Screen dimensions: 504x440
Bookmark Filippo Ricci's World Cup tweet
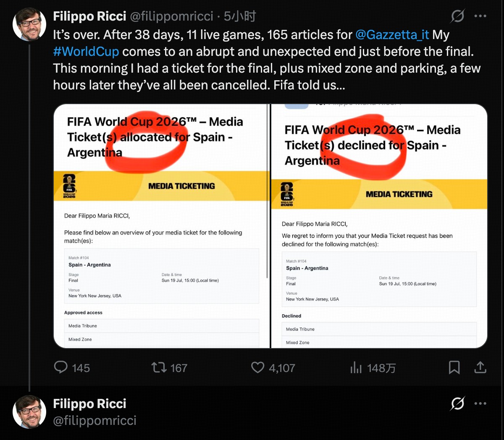pos(454,367)
